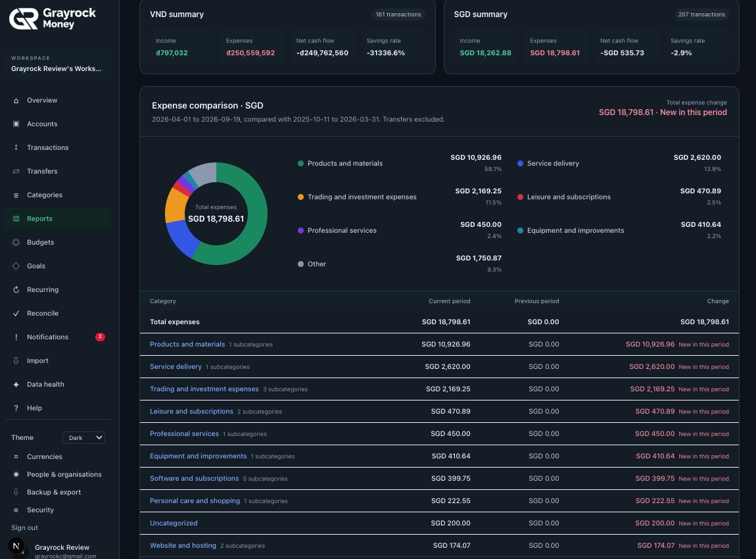
Task: Open Professional services table link
Action: [184, 433]
